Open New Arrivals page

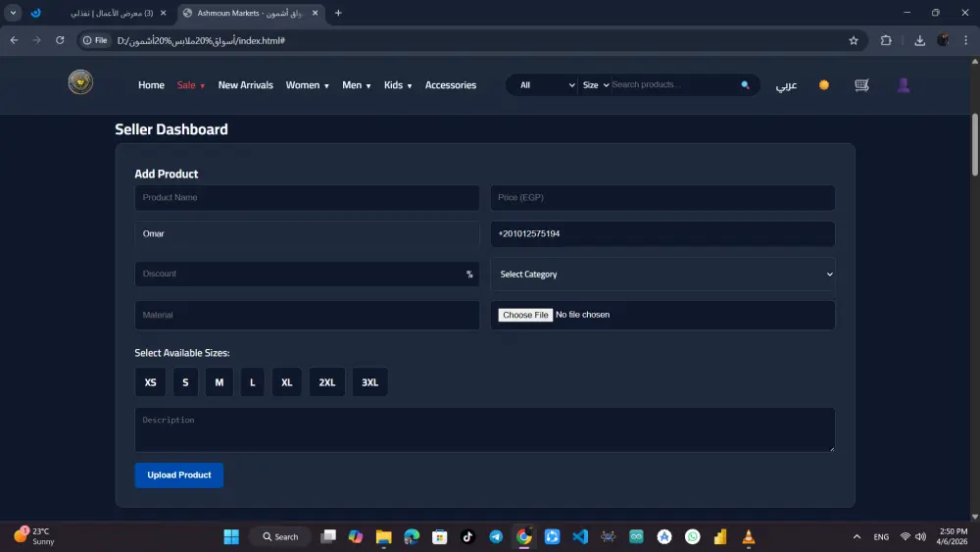pos(246,85)
